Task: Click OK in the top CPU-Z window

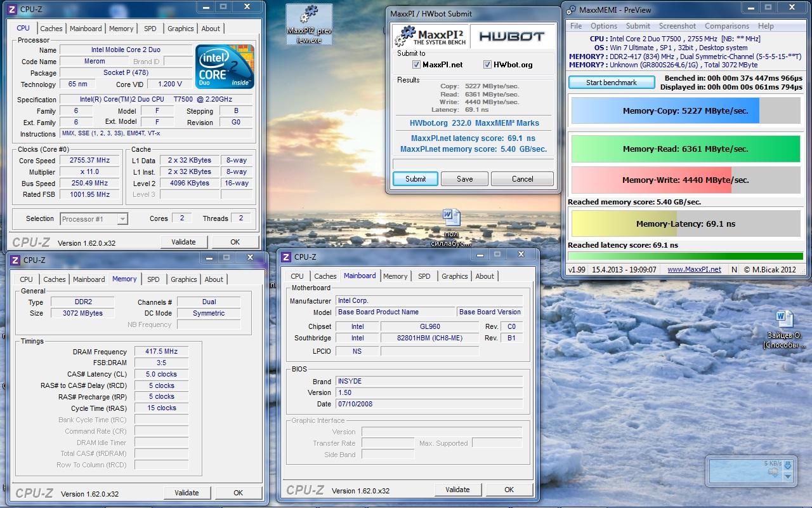Action: click(x=235, y=242)
